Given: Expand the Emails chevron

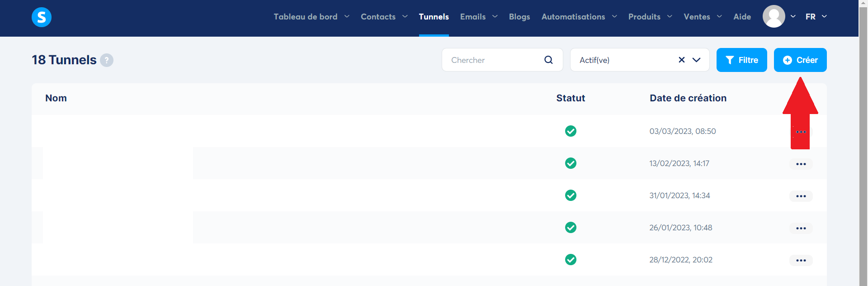Looking at the screenshot, I should coord(495,16).
